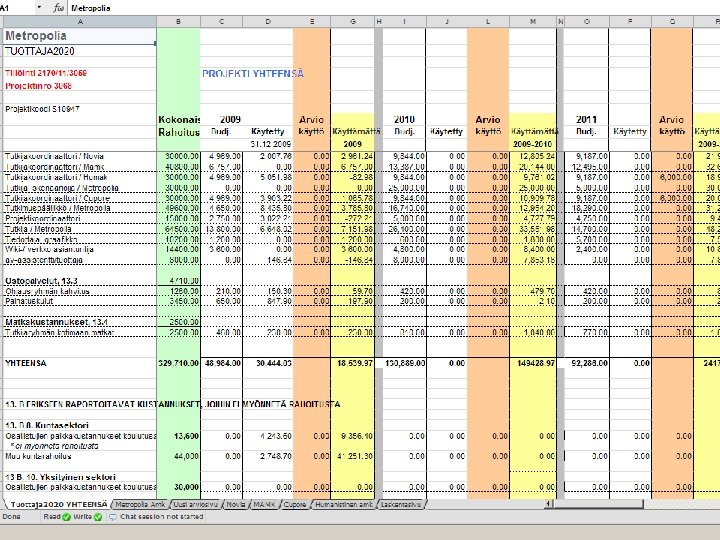This screenshot has height=540, width=720.
Task: Click the Name Box showing A1
Action: coord(17,8)
